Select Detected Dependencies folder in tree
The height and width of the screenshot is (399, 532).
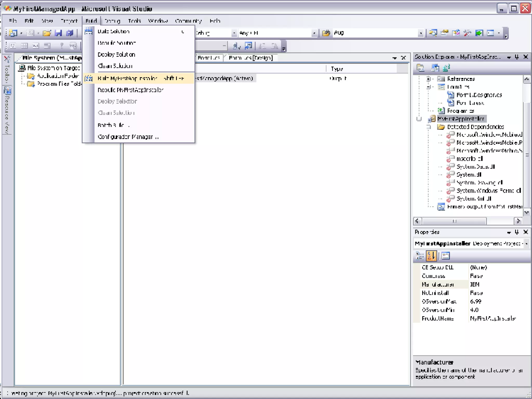475,127
